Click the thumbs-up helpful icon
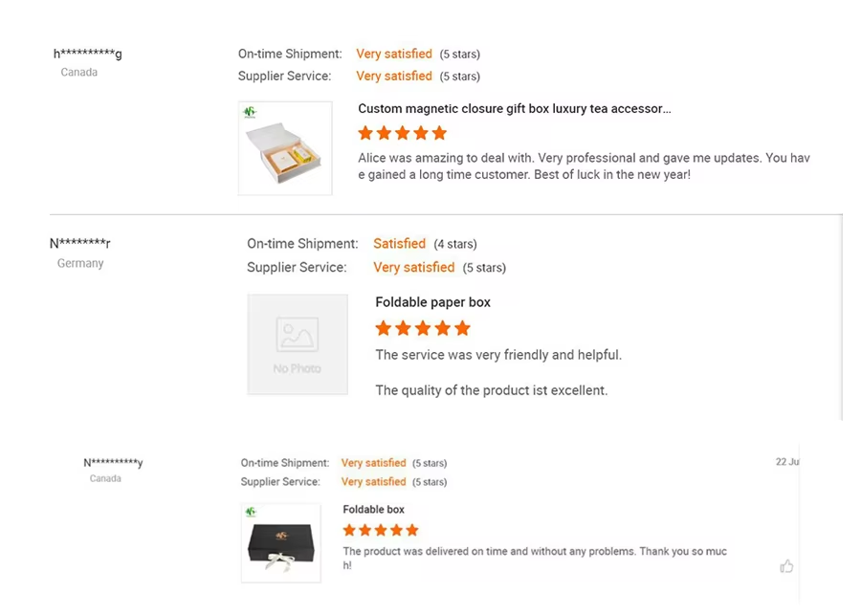 (x=786, y=566)
